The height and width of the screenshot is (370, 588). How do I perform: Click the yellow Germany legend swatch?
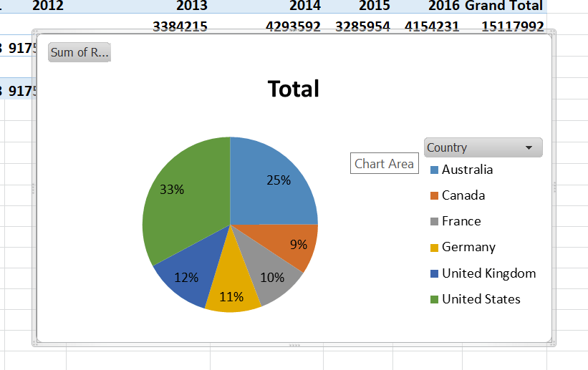(434, 248)
